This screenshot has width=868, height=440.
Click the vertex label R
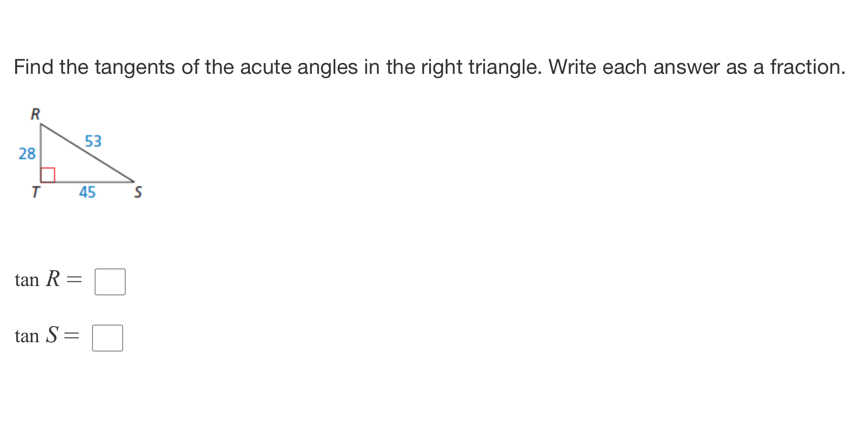35,114
